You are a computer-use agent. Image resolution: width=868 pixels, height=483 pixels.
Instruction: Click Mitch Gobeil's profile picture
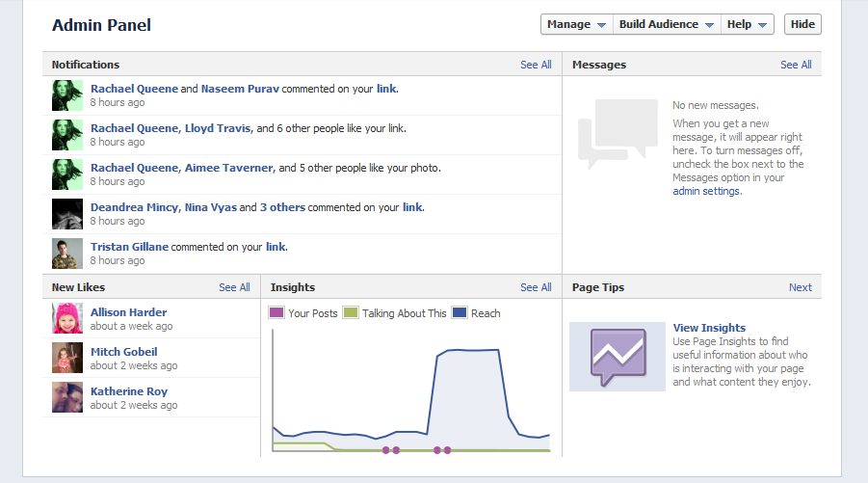67,358
